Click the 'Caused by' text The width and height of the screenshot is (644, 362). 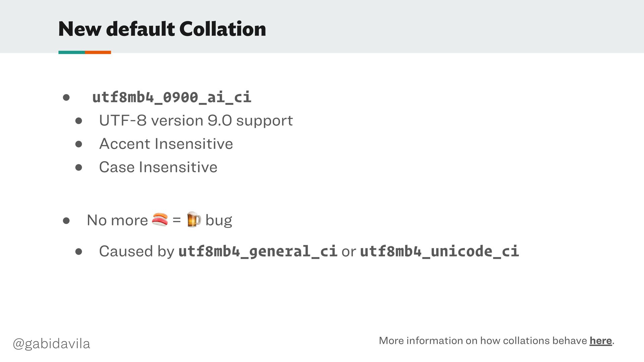[x=137, y=251]
